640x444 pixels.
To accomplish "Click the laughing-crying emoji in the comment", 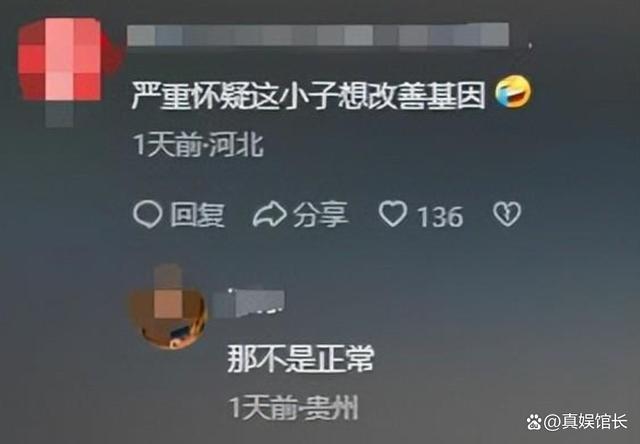I will coord(513,93).
